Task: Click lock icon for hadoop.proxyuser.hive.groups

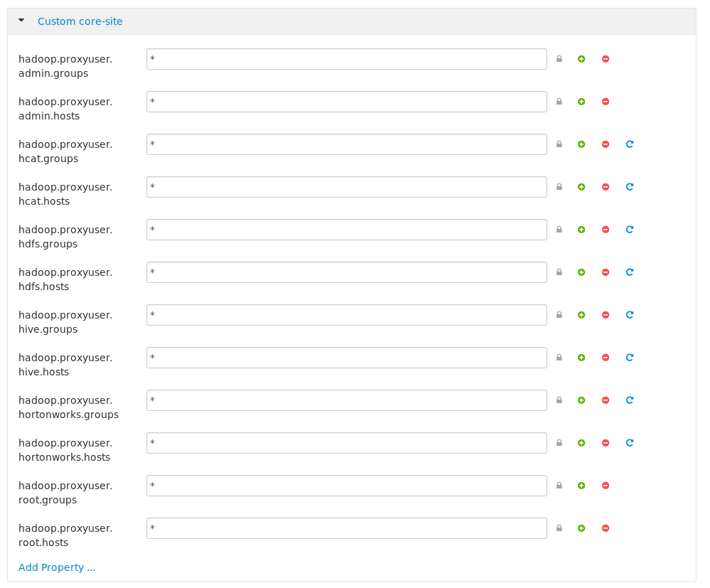Action: 559,315
